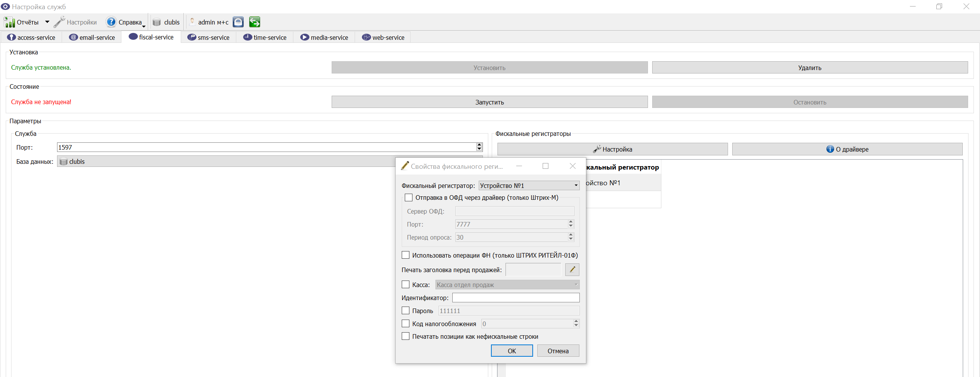Click the pencil edit icon for header printing
The width and height of the screenshot is (980, 377).
coord(572,269)
